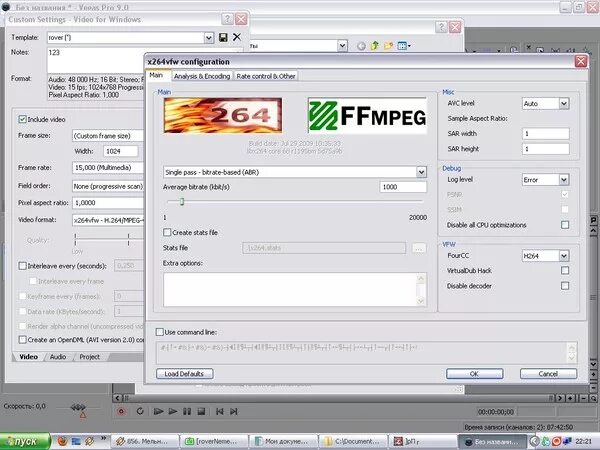Open Firefox from quick launch
This screenshot has width=600, height=450.
[x=62, y=441]
